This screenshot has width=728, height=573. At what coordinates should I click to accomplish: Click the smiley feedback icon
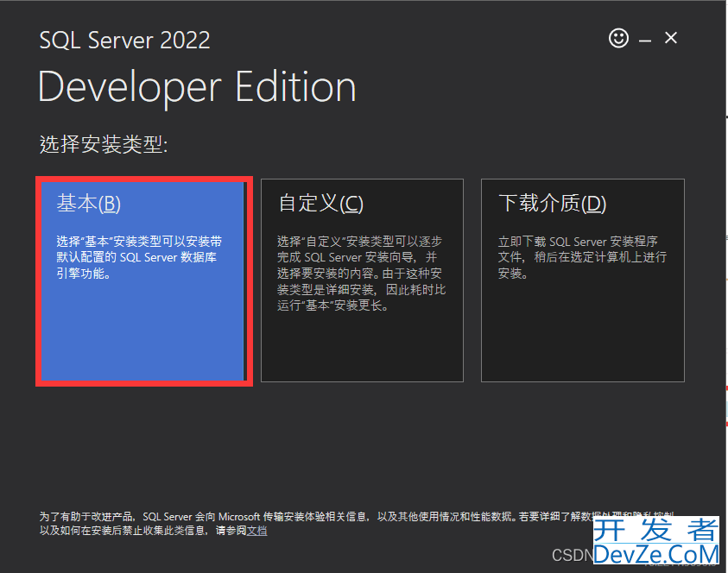click(618, 38)
